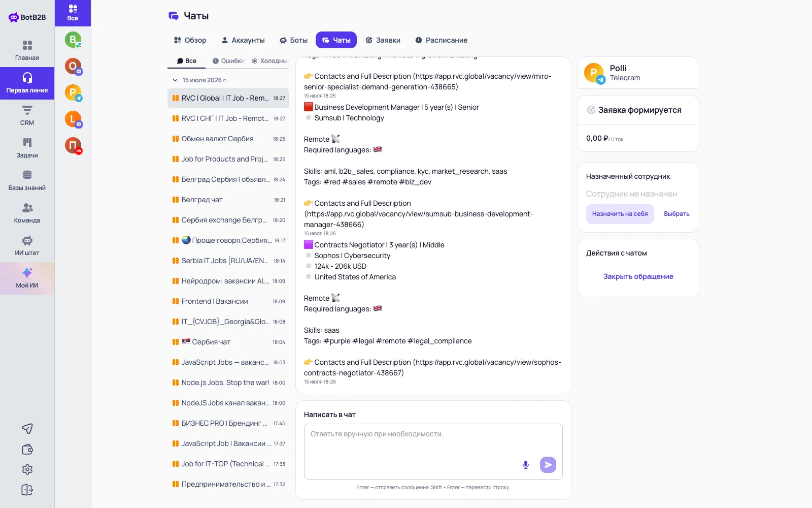812x508 pixels.
Task: Focus the Написать в чат message field
Action: (433, 451)
